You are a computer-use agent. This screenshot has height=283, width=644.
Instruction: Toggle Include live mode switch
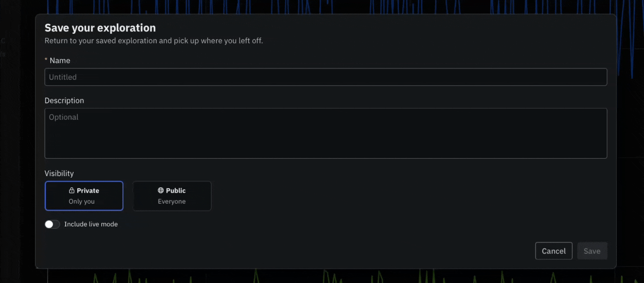click(52, 224)
